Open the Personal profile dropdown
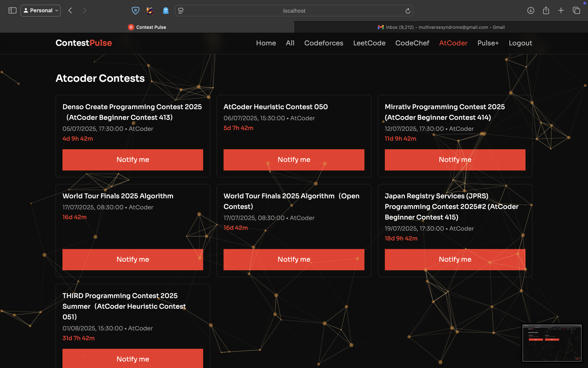588x368 pixels. coord(41,10)
